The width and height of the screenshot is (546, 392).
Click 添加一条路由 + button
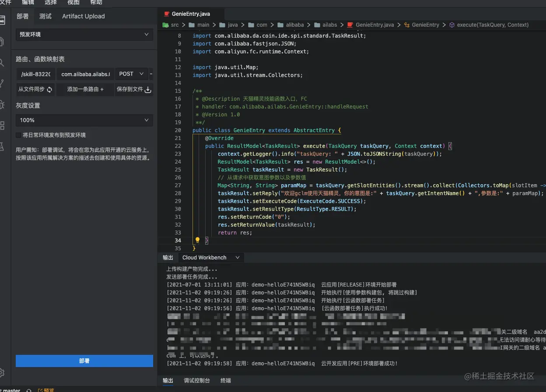[85, 89]
